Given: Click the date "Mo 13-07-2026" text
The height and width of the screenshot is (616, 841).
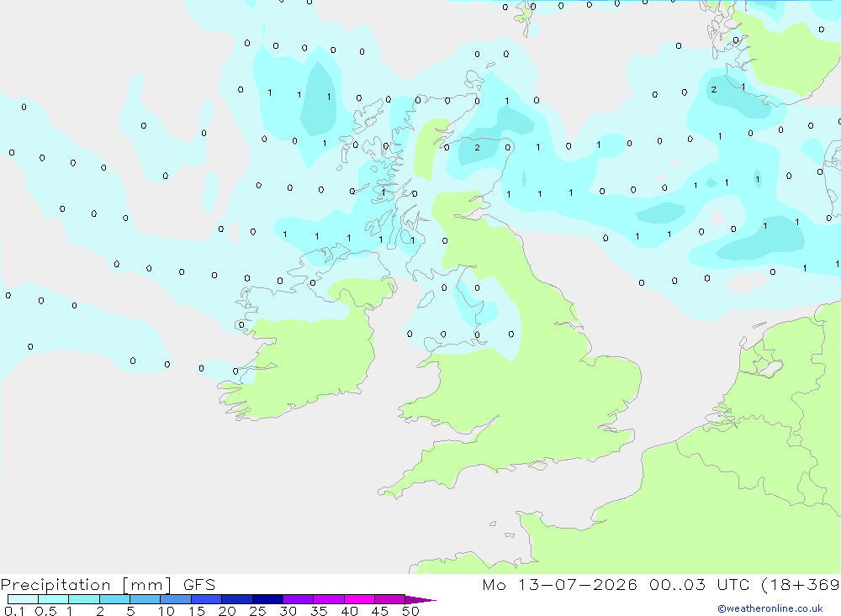Looking at the screenshot, I should tap(560, 585).
